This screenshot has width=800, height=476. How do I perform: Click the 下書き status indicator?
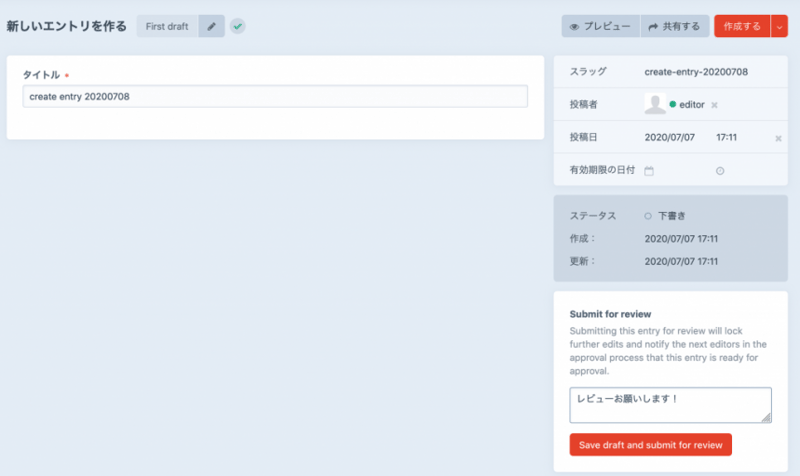(x=670, y=216)
